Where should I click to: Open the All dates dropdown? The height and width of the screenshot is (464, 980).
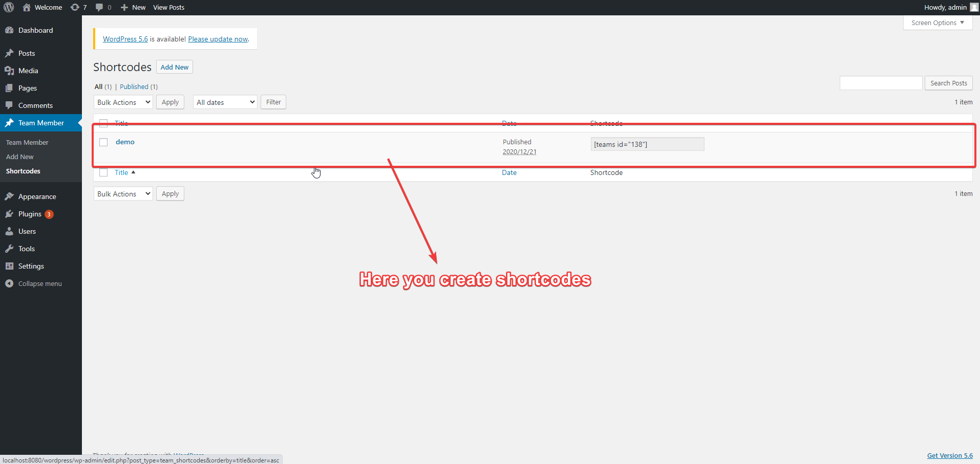pos(225,102)
